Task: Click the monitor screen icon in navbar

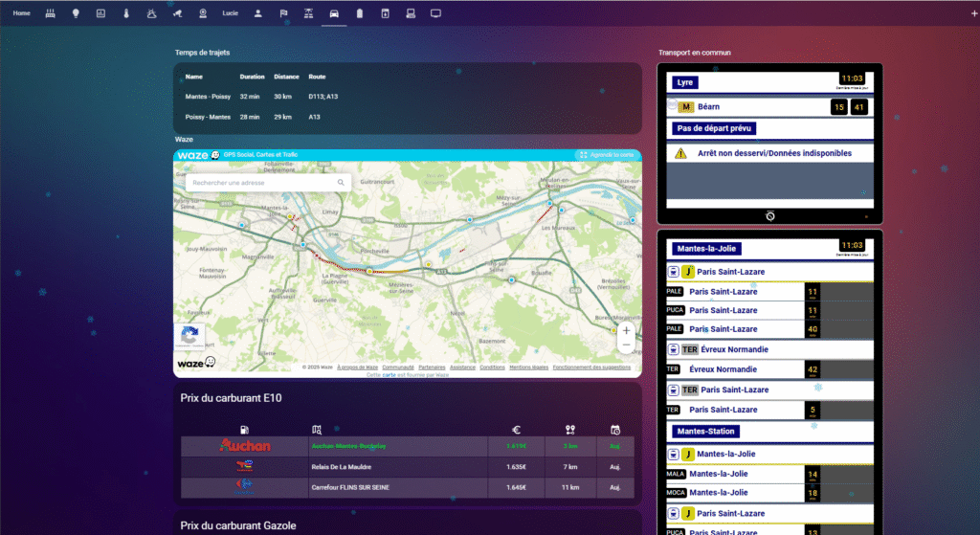Action: [x=435, y=13]
